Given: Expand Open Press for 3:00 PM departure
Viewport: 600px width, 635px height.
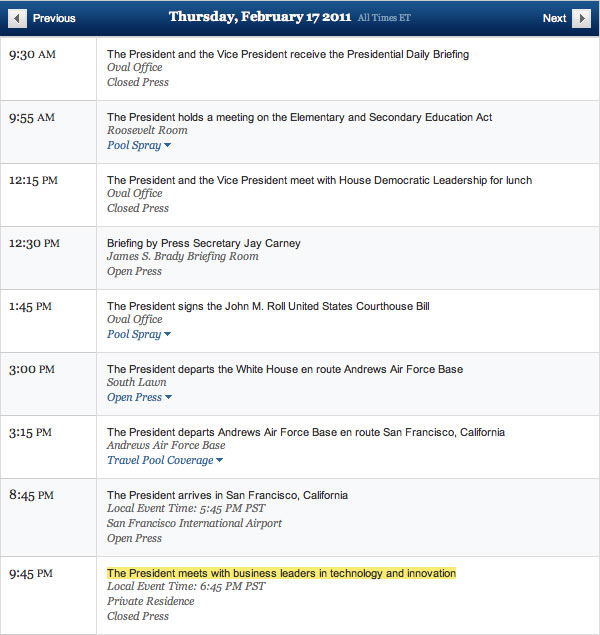Looking at the screenshot, I should point(138,397).
